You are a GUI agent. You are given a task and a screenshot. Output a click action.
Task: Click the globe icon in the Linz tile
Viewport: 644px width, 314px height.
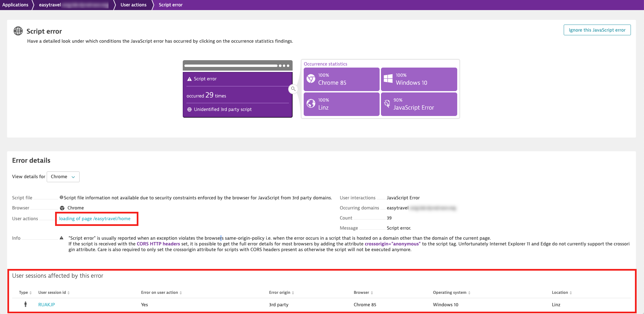[311, 104]
